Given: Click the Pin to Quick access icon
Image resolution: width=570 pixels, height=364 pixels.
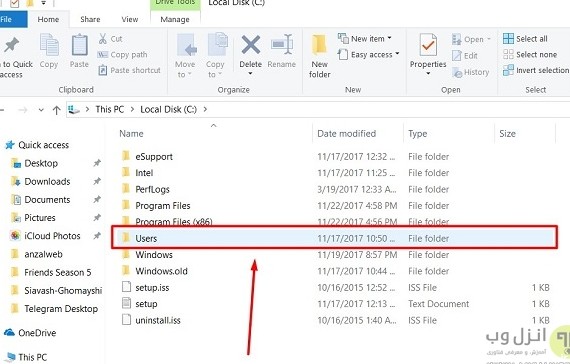Looking at the screenshot, I should pos(12,45).
